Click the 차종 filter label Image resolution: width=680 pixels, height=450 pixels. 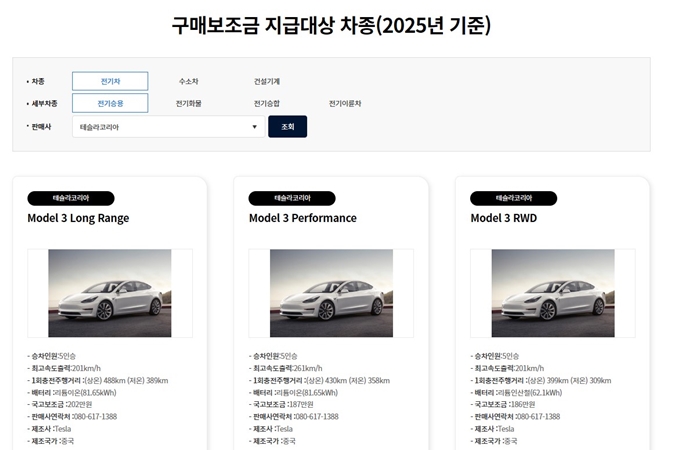[38, 81]
